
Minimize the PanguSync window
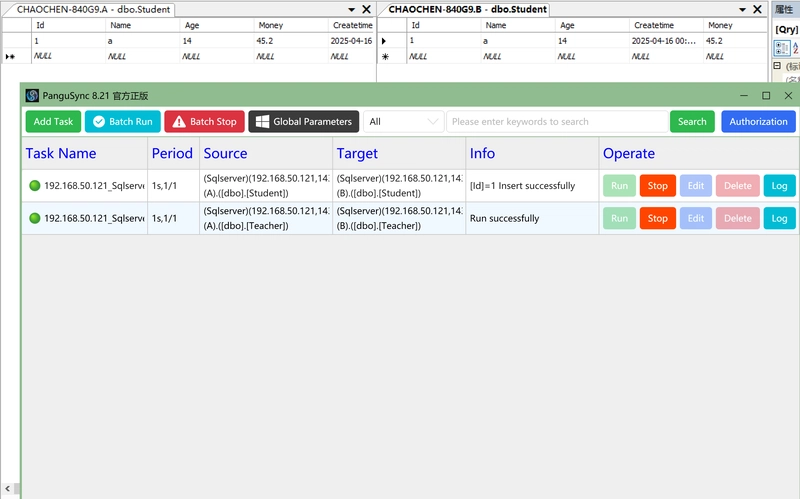tap(744, 95)
